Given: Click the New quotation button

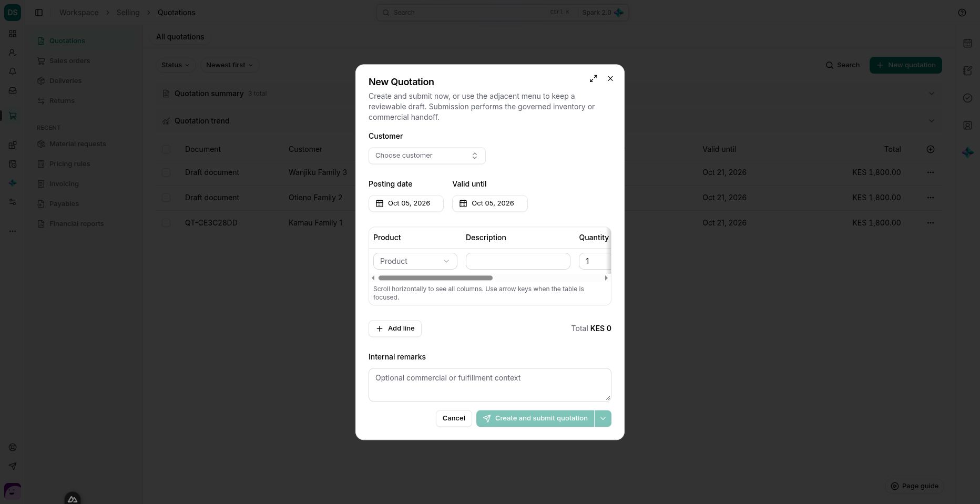Looking at the screenshot, I should 906,65.
